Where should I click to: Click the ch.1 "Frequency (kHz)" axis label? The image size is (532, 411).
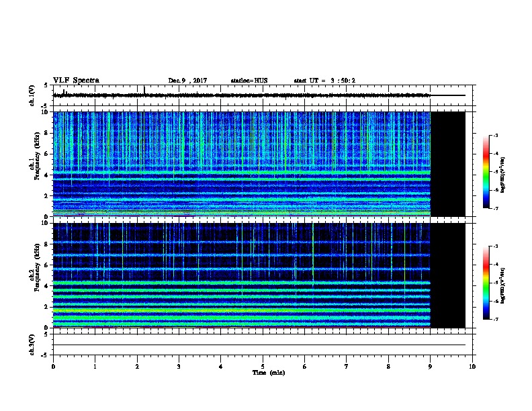[x=38, y=156]
